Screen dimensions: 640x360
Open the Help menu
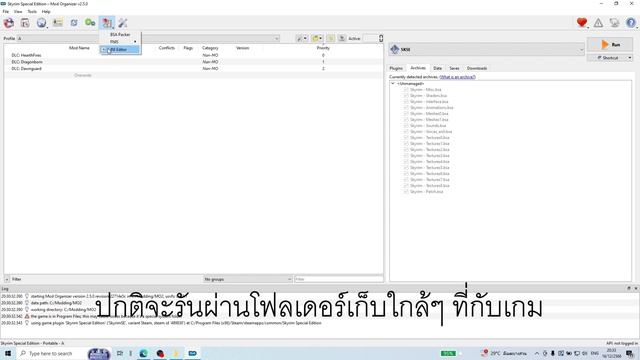click(46, 11)
